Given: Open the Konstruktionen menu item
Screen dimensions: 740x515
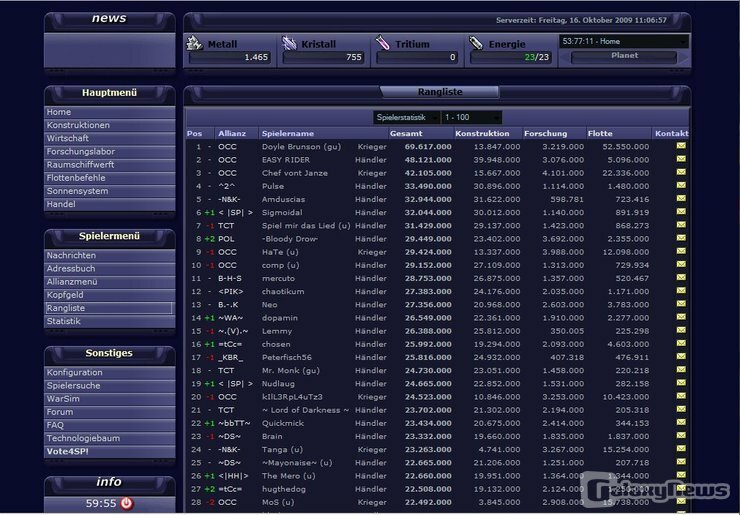Looking at the screenshot, I should point(109,125).
